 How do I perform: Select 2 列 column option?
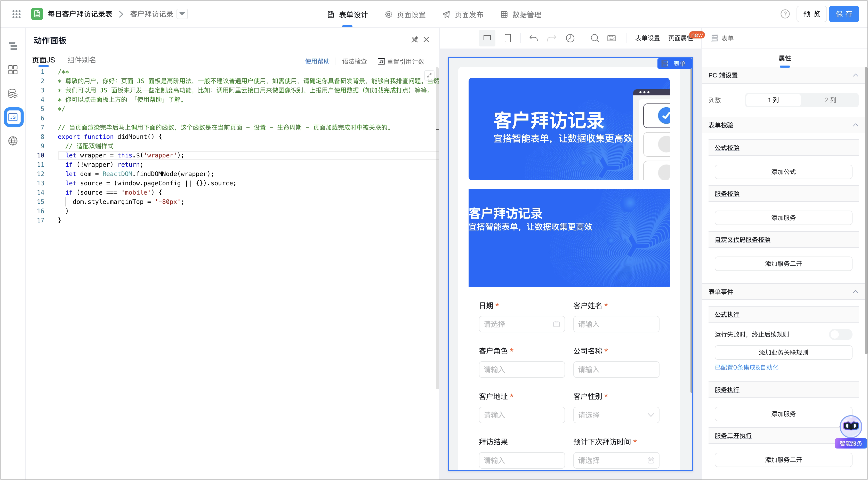[x=830, y=100]
